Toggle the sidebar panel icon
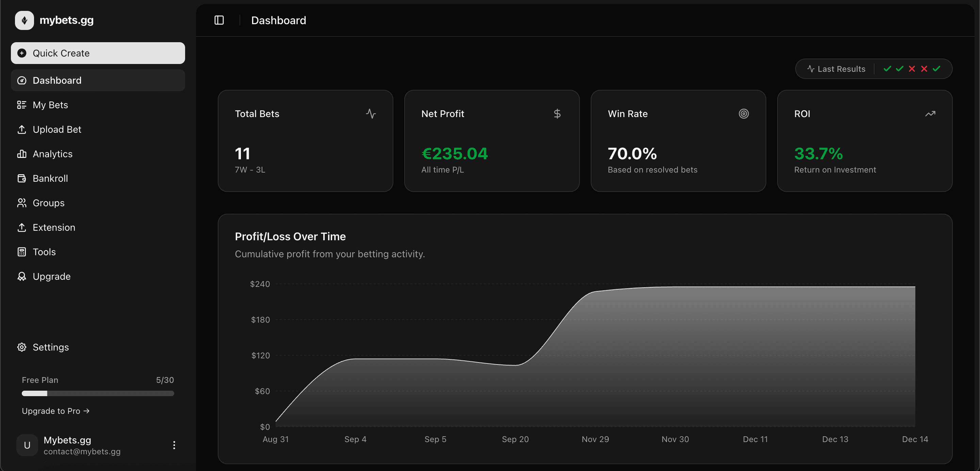The height and width of the screenshot is (471, 980). pyautogui.click(x=219, y=20)
